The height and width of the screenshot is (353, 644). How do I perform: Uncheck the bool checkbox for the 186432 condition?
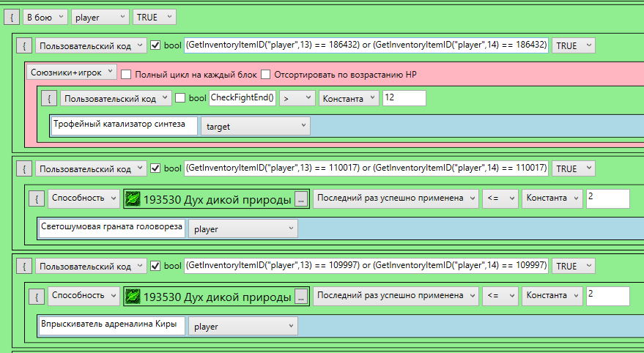tap(155, 45)
